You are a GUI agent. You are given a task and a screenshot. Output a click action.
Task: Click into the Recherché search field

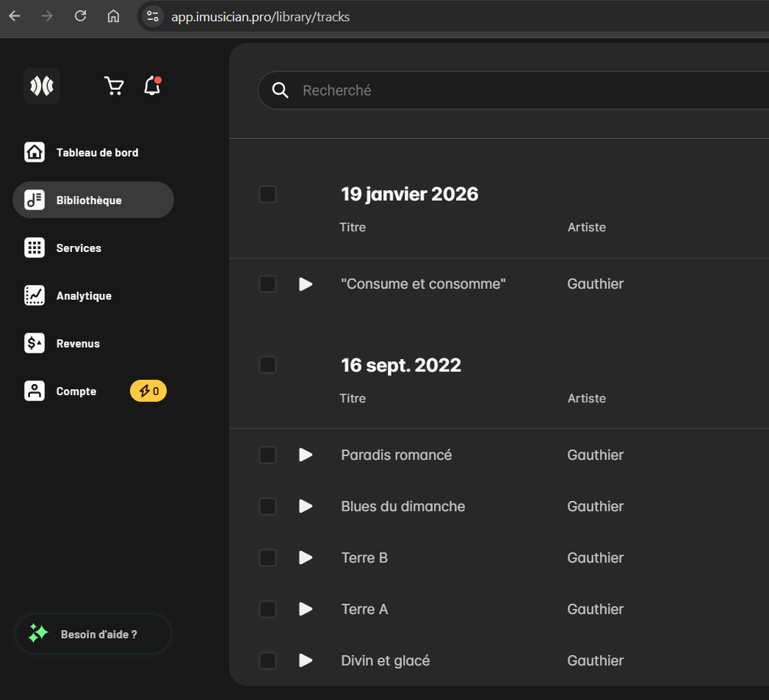(x=514, y=90)
